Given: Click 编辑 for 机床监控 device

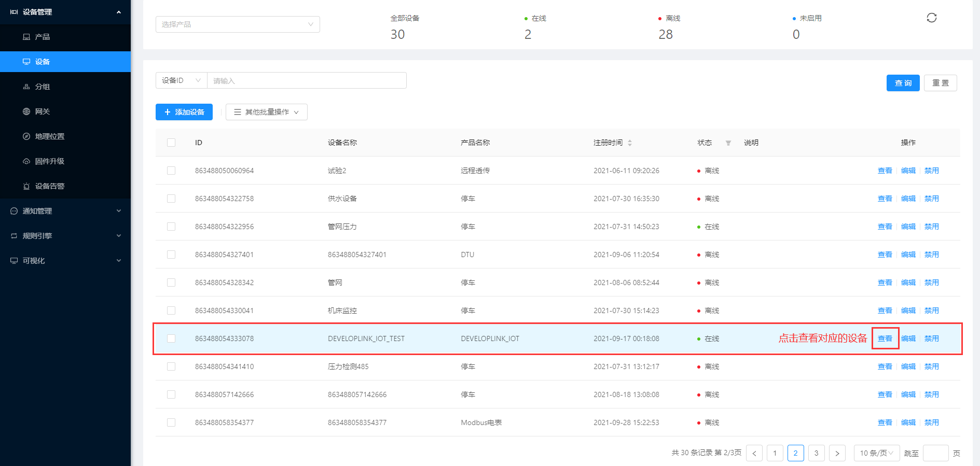Looking at the screenshot, I should (x=908, y=310).
